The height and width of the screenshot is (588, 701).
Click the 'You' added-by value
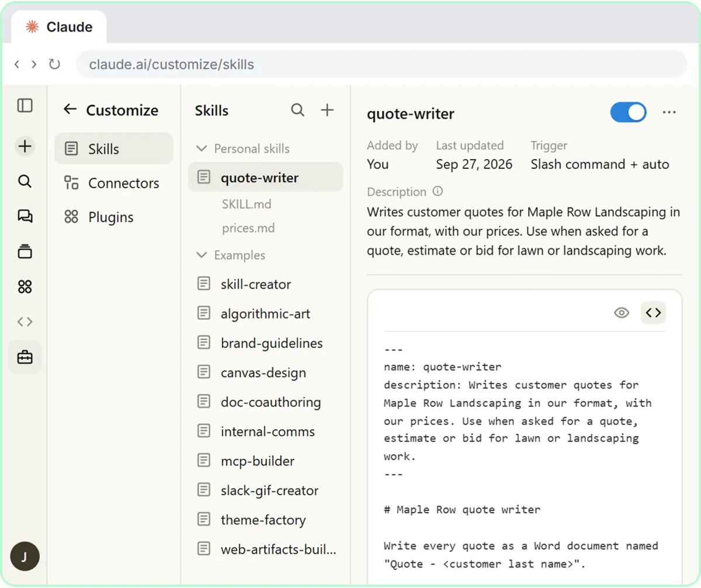(377, 164)
